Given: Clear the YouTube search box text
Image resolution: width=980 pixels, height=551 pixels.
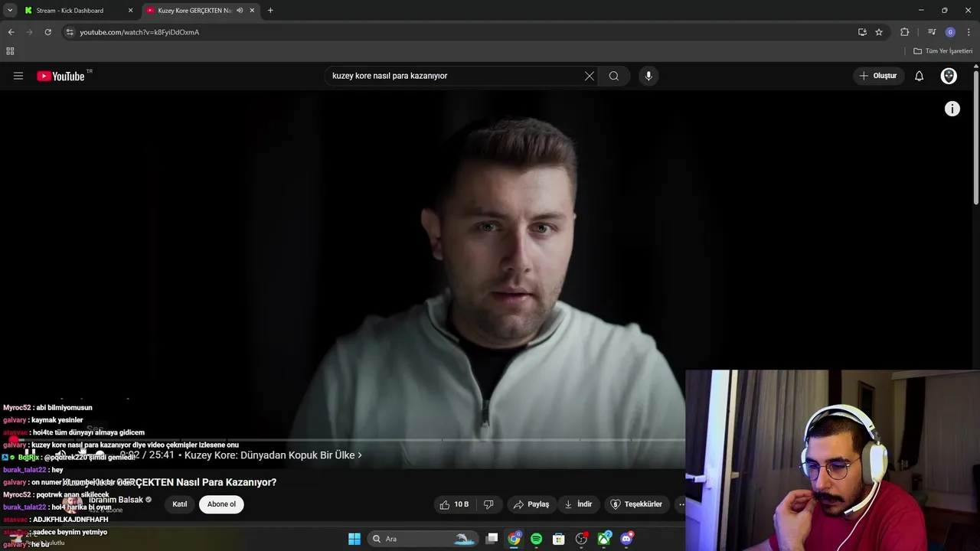Looking at the screenshot, I should click(x=590, y=76).
